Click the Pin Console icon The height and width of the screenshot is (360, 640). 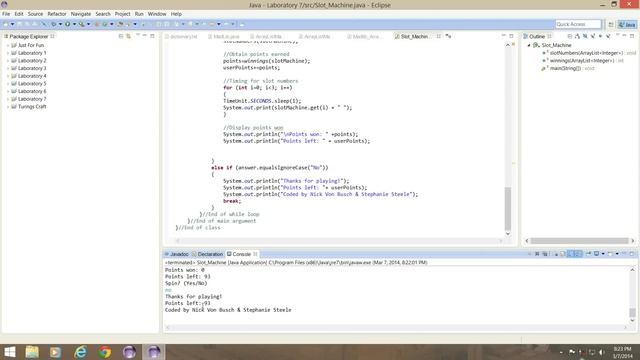point(588,254)
